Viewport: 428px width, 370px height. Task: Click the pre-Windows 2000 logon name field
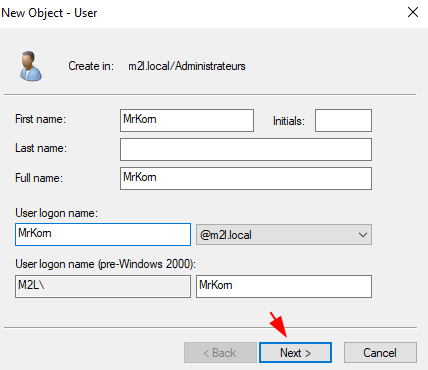[284, 286]
